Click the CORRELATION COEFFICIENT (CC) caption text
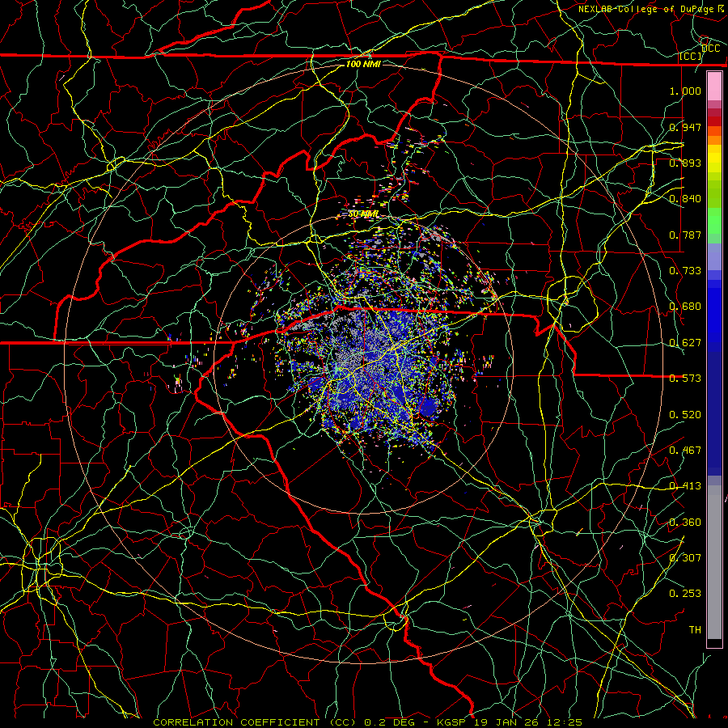Screen dimensions: 728x728 pos(255,722)
